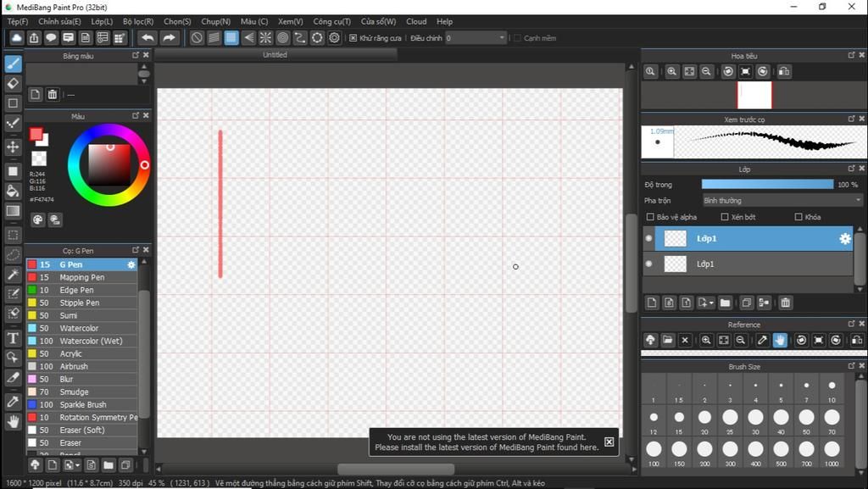Open the Cloud menu

click(416, 21)
